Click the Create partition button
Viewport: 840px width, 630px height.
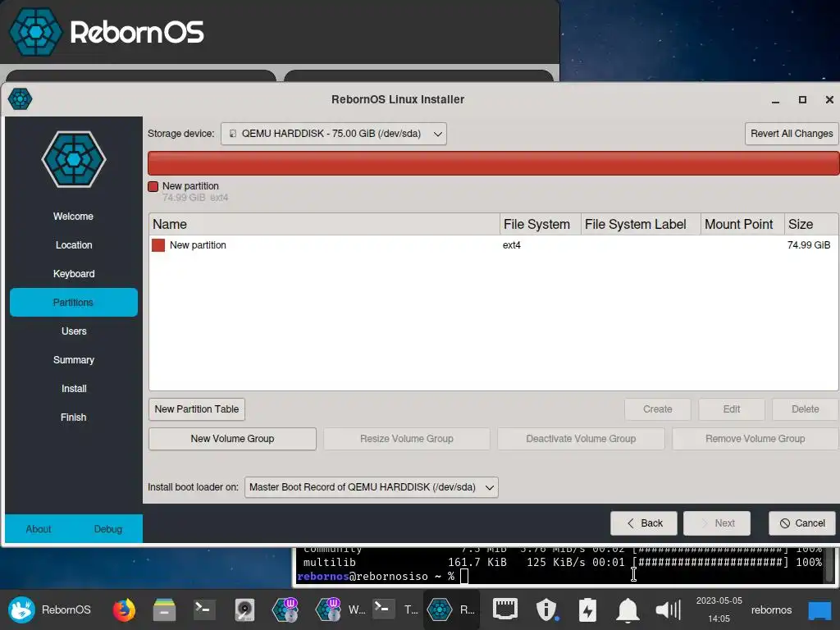click(657, 409)
